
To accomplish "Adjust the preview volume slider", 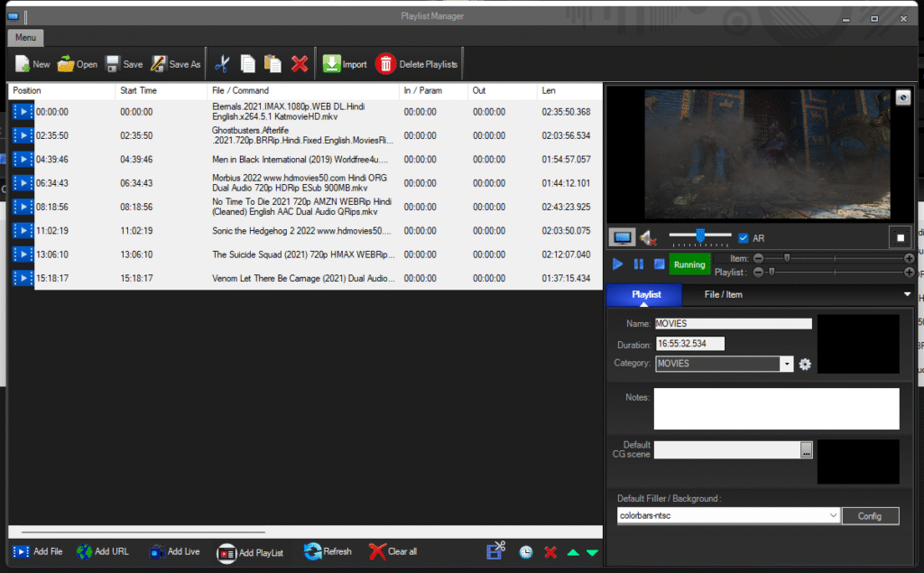I will coord(699,237).
